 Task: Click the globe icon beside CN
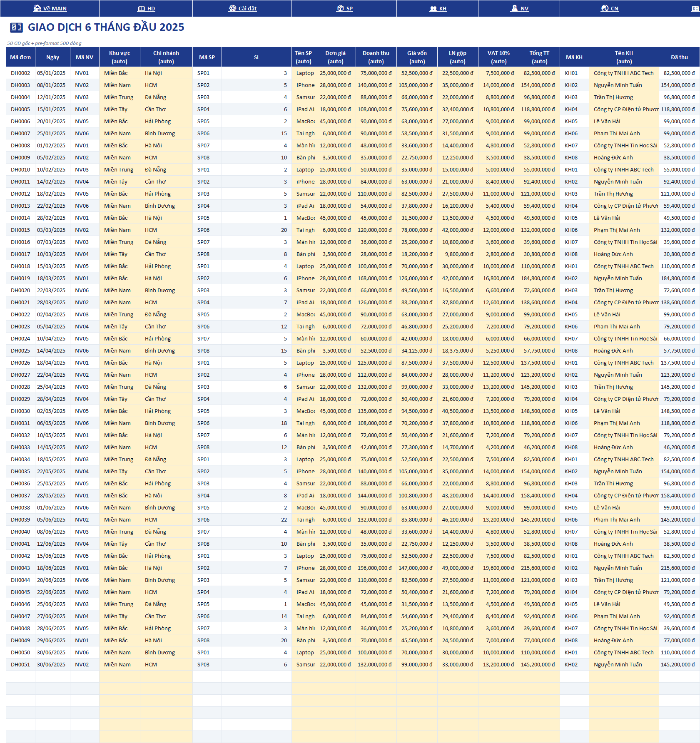[605, 8]
